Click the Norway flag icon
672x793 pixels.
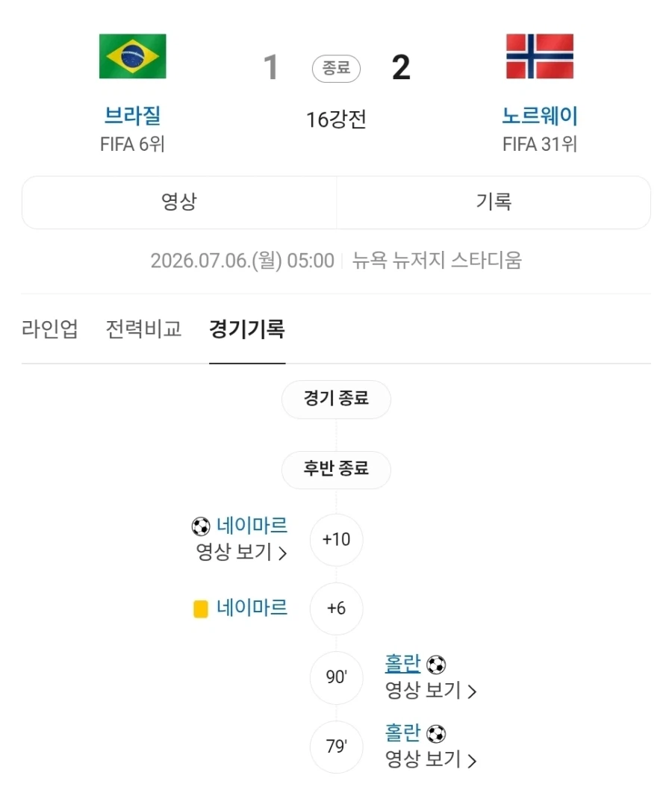pos(540,56)
